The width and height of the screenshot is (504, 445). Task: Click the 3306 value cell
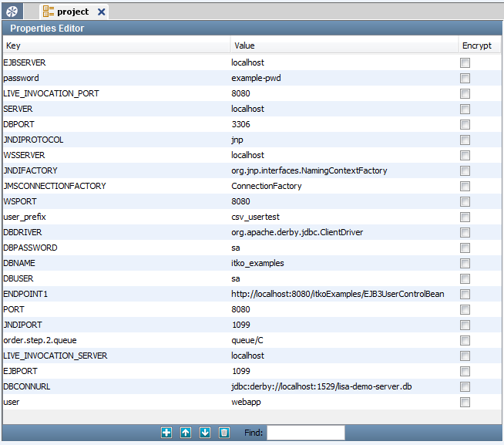pyautogui.click(x=344, y=124)
